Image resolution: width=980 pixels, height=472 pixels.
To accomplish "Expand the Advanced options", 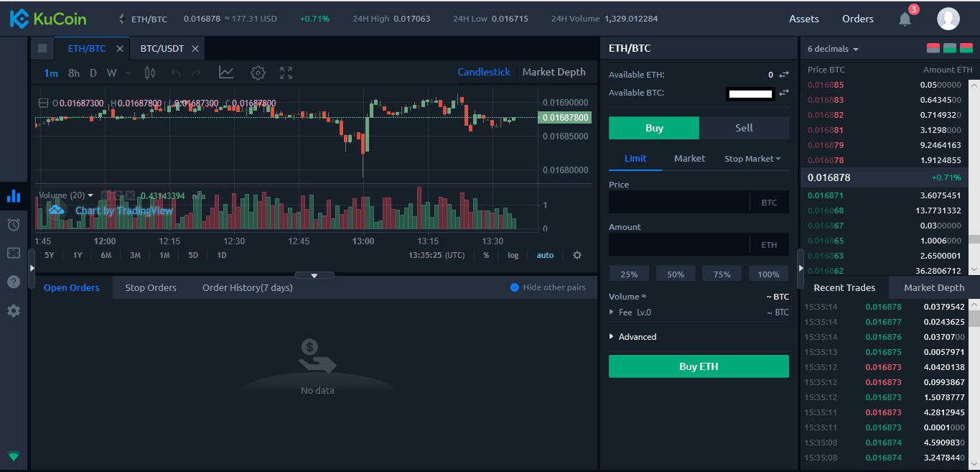I will [633, 337].
